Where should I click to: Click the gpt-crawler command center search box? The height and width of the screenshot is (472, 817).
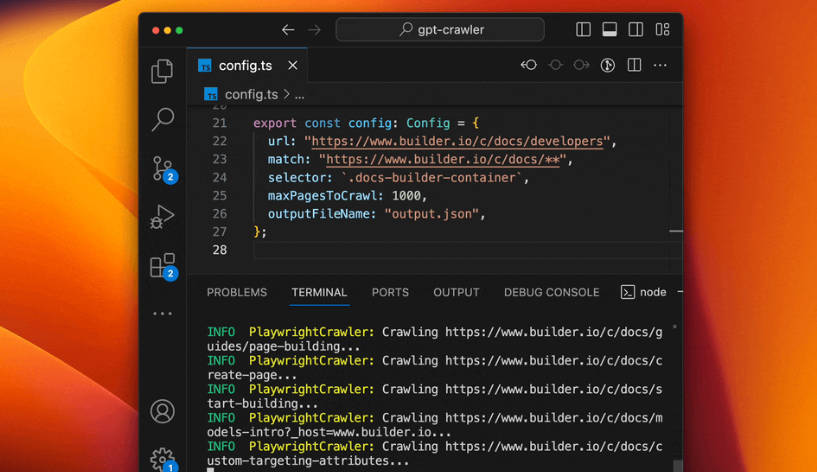click(x=440, y=30)
